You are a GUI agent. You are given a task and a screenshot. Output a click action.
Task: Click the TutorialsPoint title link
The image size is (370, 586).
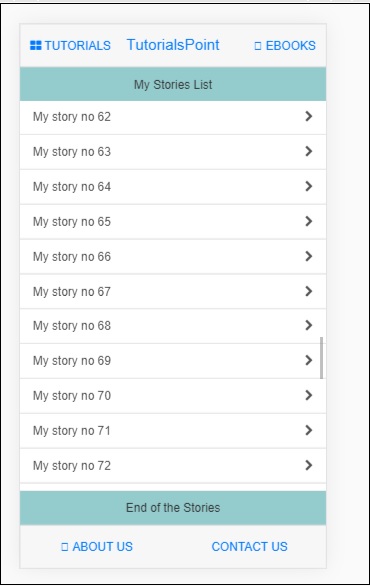coord(173,45)
